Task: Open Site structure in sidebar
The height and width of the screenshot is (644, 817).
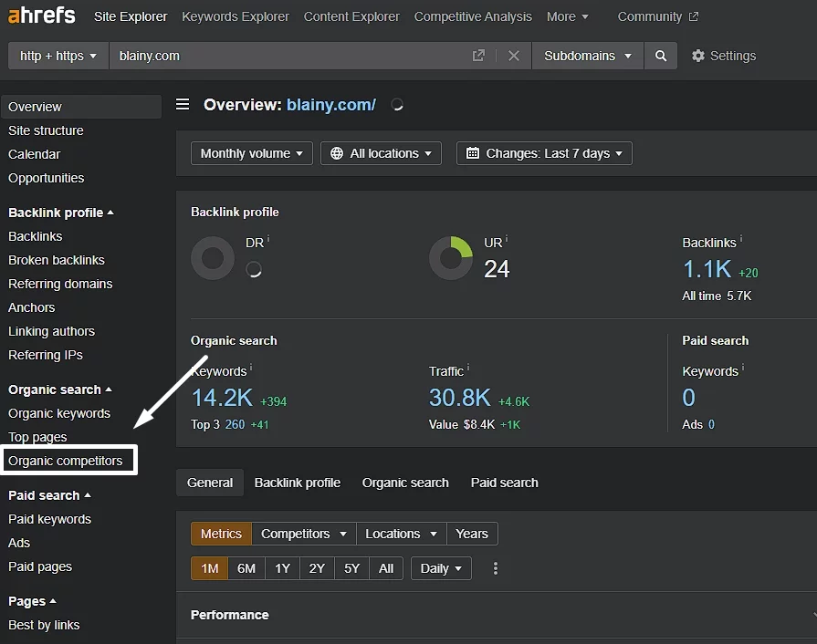Action: pyautogui.click(x=46, y=130)
